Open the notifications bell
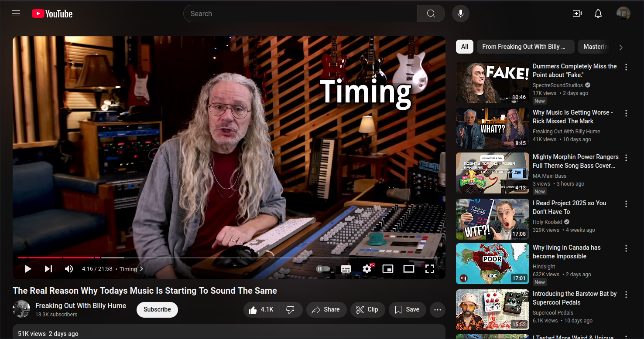Viewport: 644px width, 339px height. point(598,14)
